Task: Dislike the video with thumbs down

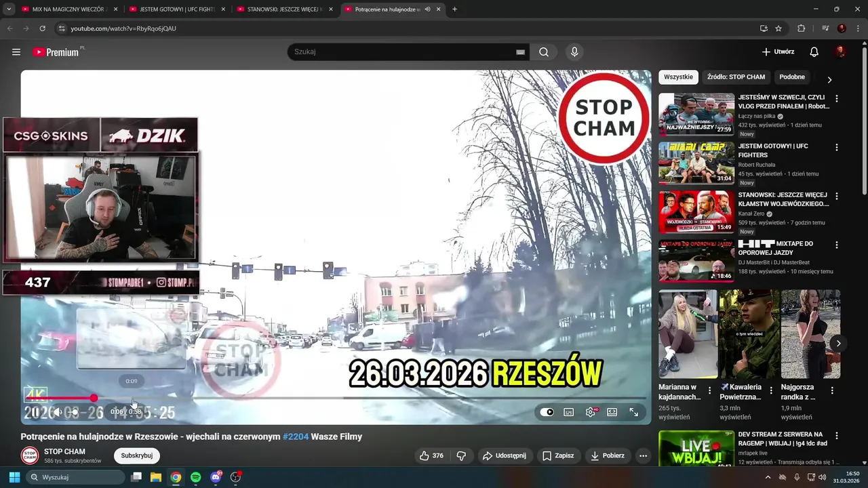Action: click(x=461, y=455)
